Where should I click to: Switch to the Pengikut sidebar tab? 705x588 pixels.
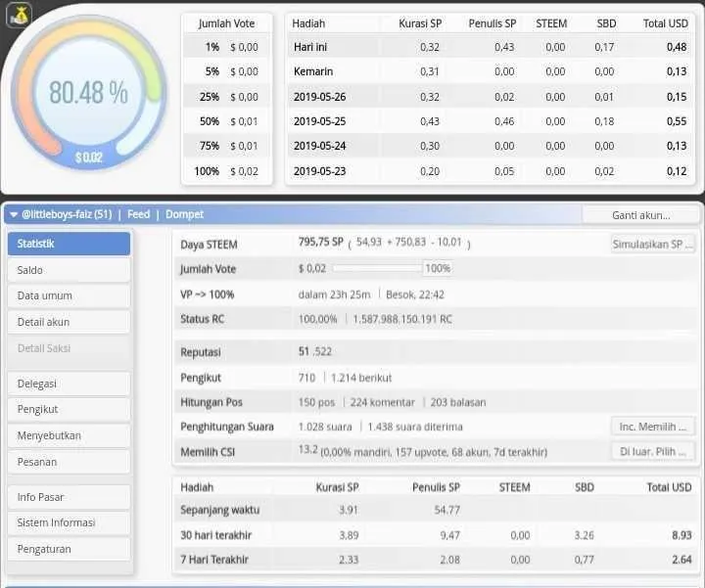[69, 409]
